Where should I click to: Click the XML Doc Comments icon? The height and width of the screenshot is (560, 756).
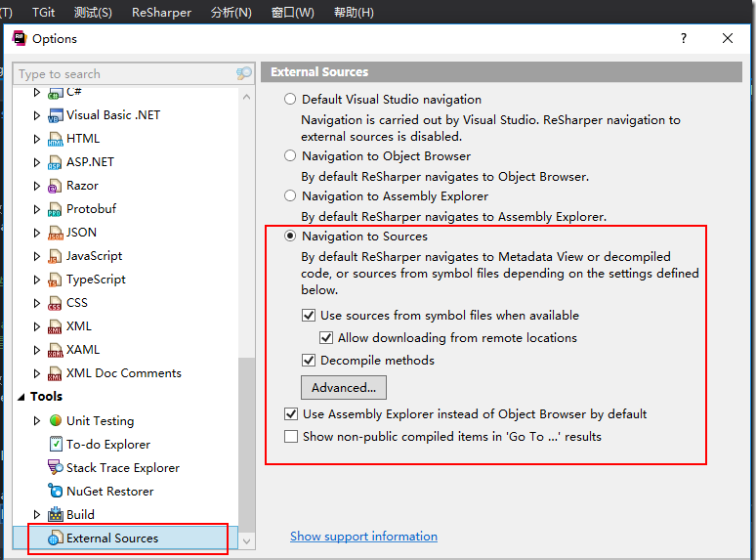click(x=55, y=373)
